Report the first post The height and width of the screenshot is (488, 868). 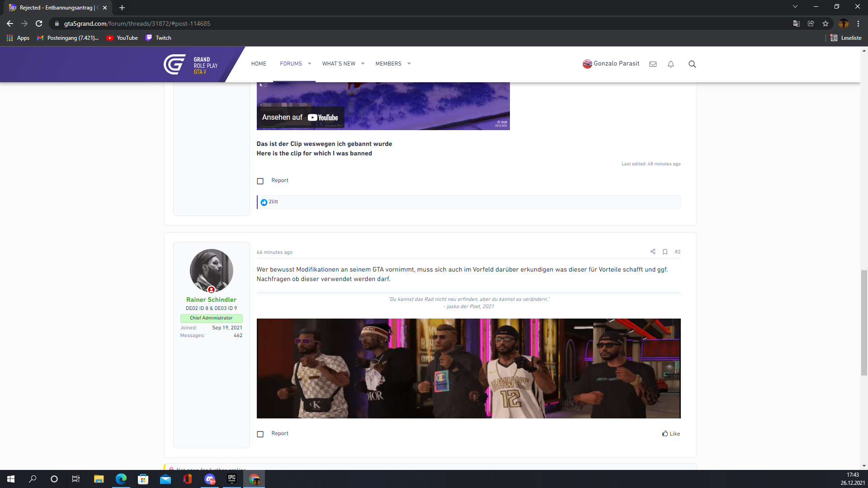[280, 180]
